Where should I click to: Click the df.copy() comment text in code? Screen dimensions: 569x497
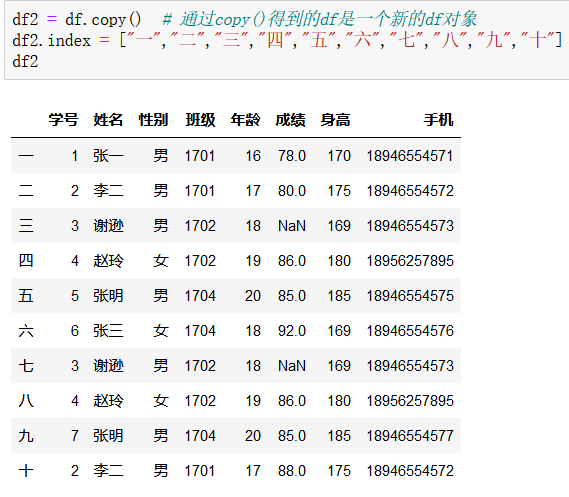(319, 19)
